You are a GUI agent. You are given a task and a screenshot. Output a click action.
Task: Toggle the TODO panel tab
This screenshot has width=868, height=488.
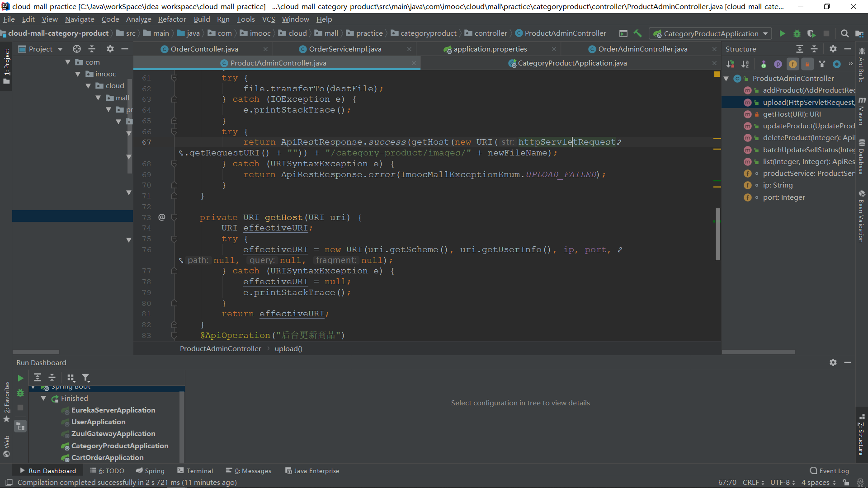pyautogui.click(x=110, y=471)
